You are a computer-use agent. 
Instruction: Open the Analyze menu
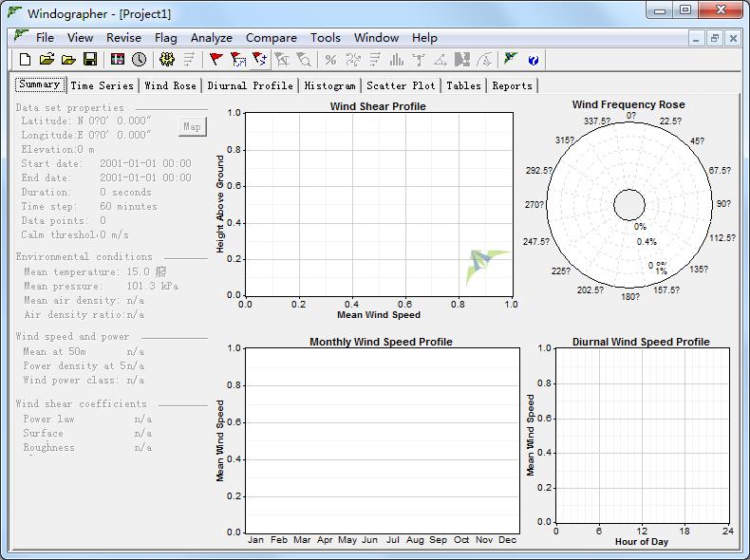coord(212,38)
